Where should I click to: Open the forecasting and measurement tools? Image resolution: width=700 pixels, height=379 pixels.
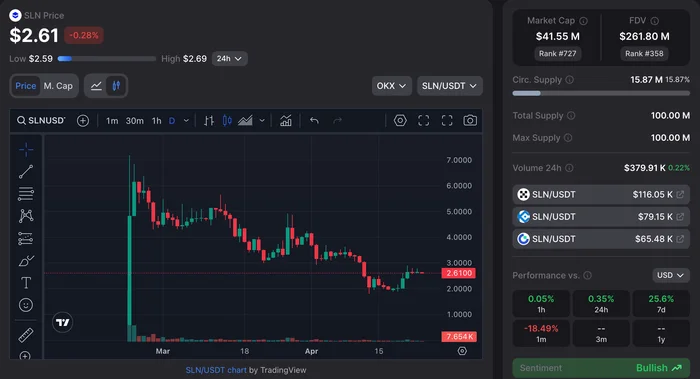coord(26,238)
